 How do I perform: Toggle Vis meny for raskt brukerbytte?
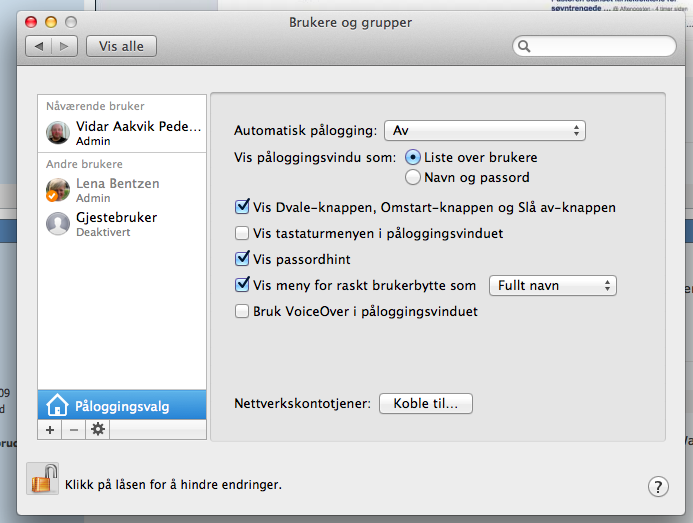(x=242, y=285)
